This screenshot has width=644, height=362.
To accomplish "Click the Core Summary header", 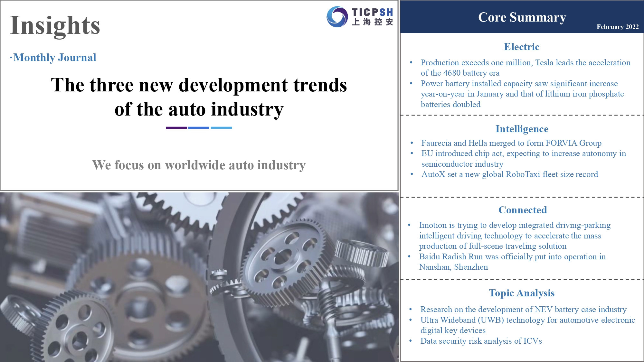I will [522, 17].
